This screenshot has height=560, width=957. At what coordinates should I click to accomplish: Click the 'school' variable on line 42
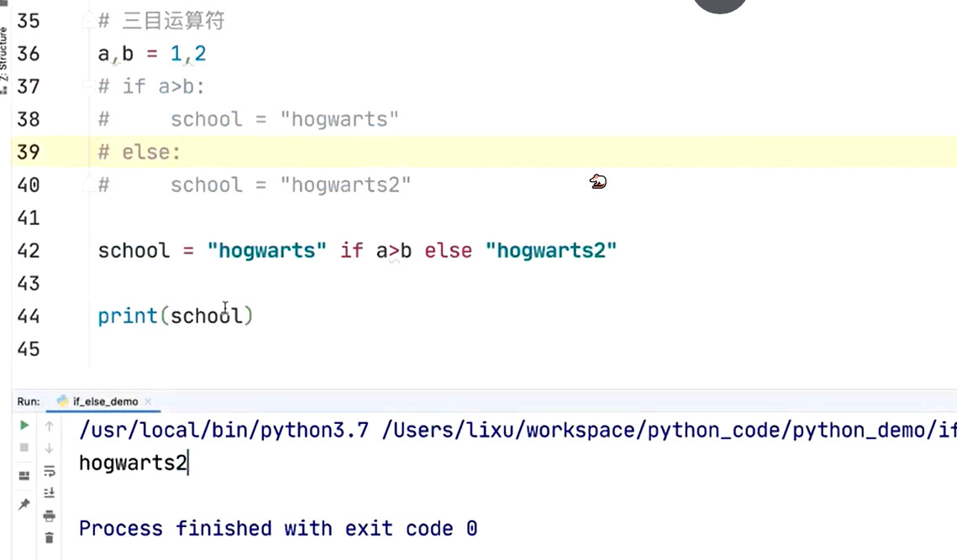(x=134, y=251)
